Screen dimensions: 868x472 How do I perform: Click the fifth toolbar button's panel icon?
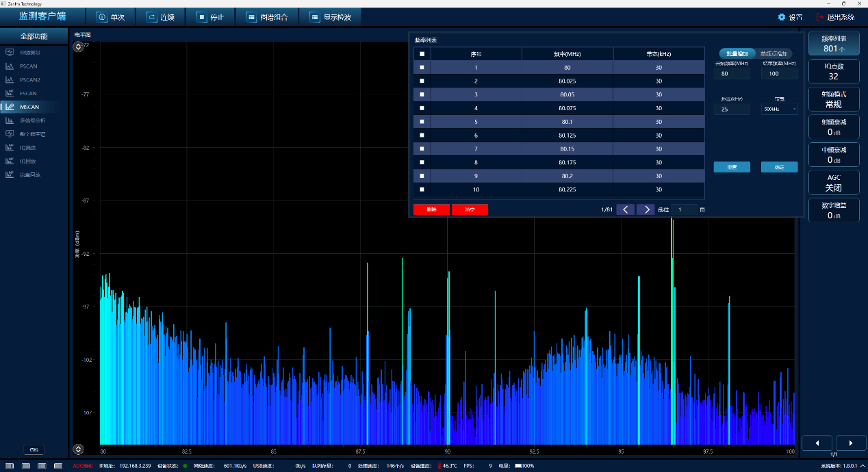[x=314, y=17]
